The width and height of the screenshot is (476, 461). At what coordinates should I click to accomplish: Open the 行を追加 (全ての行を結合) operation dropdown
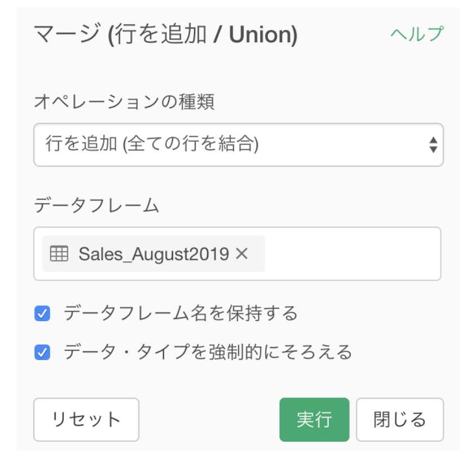pyautogui.click(x=239, y=145)
